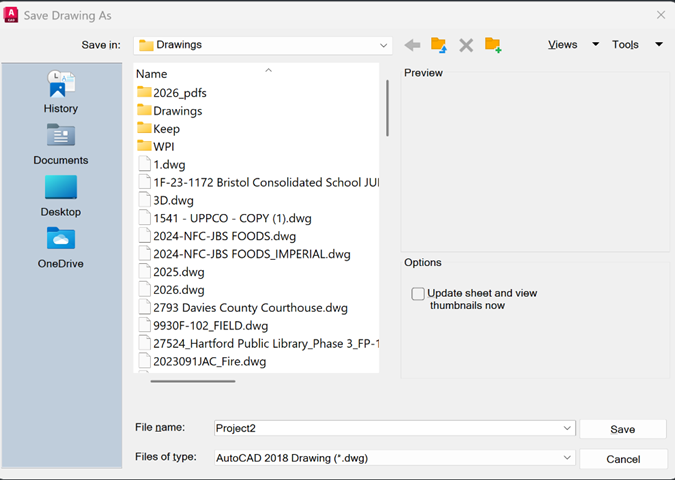Image resolution: width=675 pixels, height=480 pixels.
Task: Select 27524_Hartford Public Library_Phase 3 file
Action: tap(258, 344)
